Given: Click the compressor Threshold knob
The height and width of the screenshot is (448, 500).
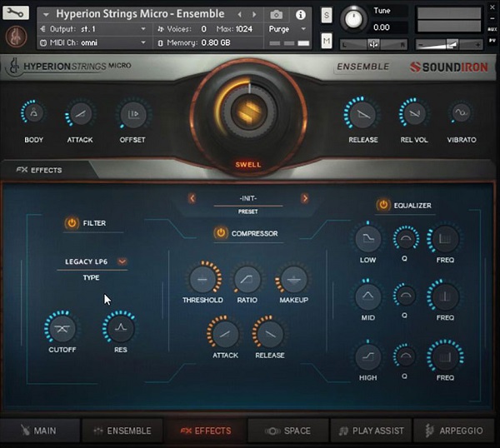Looking at the screenshot, I should pos(202,280).
